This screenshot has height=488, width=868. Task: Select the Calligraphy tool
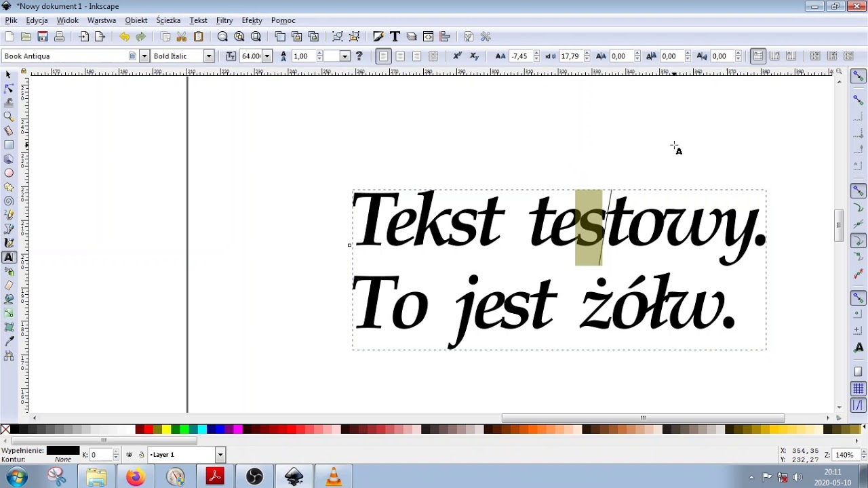click(9, 243)
